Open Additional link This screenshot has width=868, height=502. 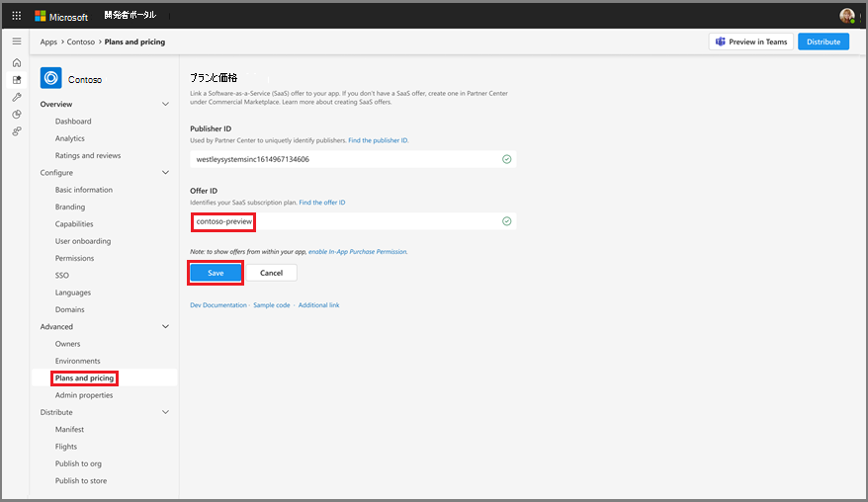319,305
